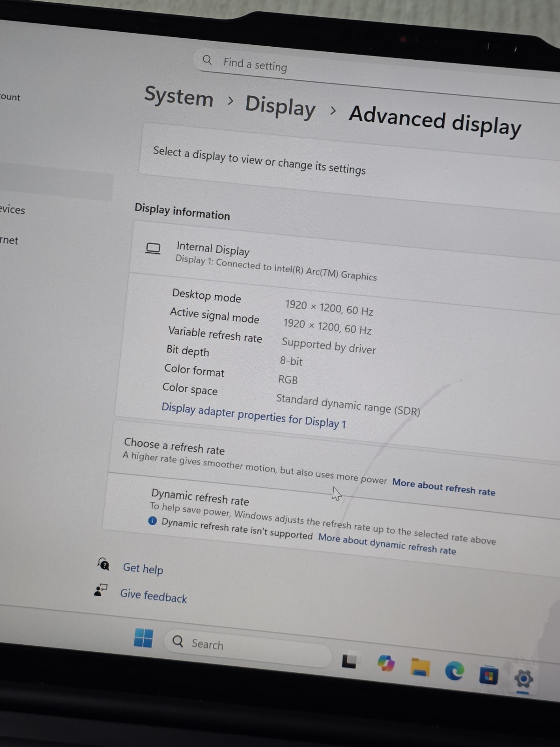Click the magnifier icon in Find a setting
The image size is (560, 747).
(x=207, y=60)
